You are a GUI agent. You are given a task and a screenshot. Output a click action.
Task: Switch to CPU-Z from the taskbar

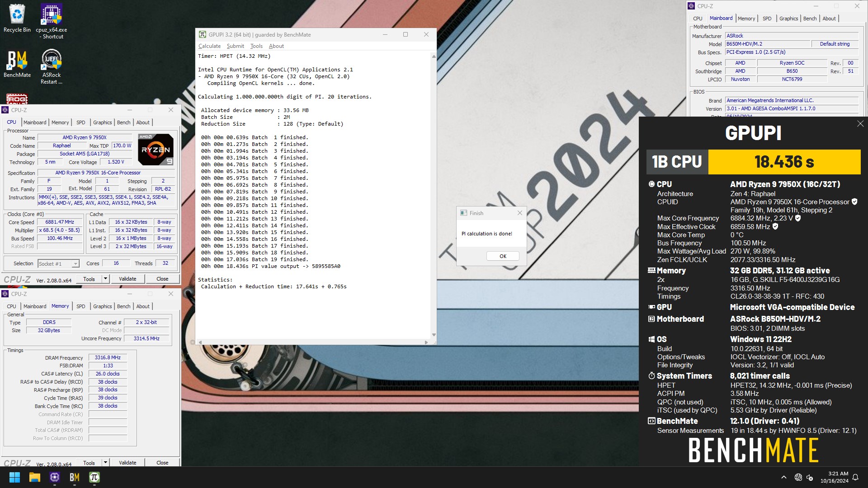click(55, 477)
